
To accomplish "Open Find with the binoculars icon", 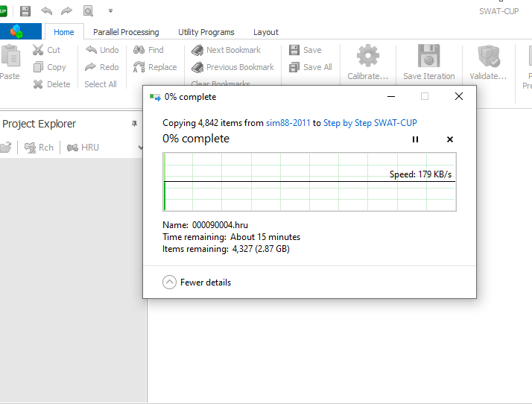I will (148, 50).
